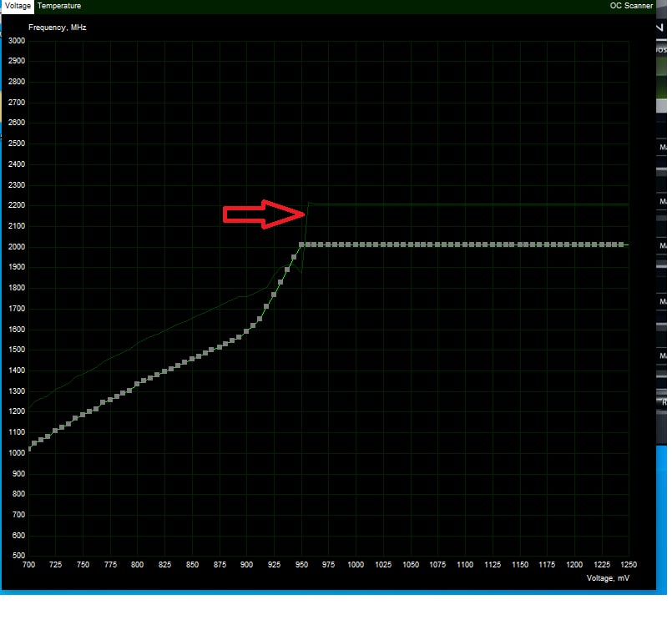
Task: Click the '500' frequency axis label
Action: 19,555
